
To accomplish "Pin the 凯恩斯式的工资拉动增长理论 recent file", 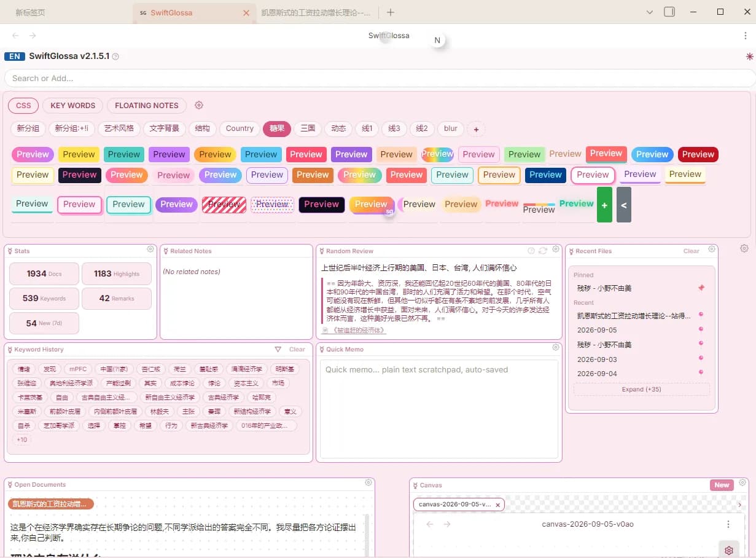I will (x=701, y=315).
